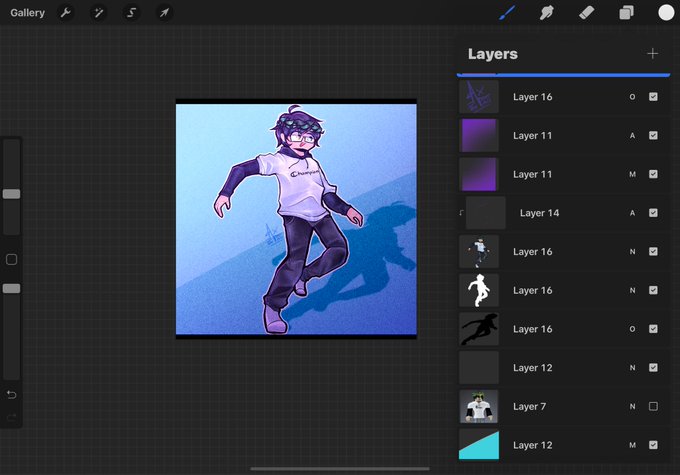Activate the Selection tool (S ribbon icon)

tap(131, 13)
